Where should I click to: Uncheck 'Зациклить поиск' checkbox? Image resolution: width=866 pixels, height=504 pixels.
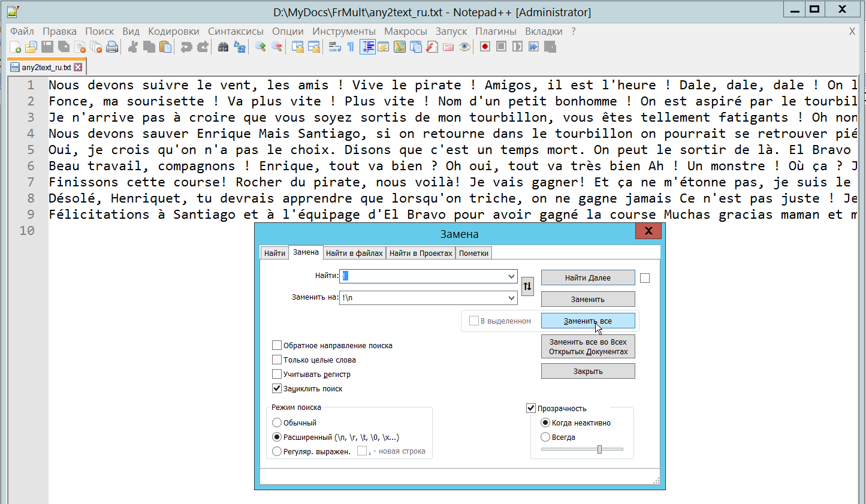(x=277, y=388)
